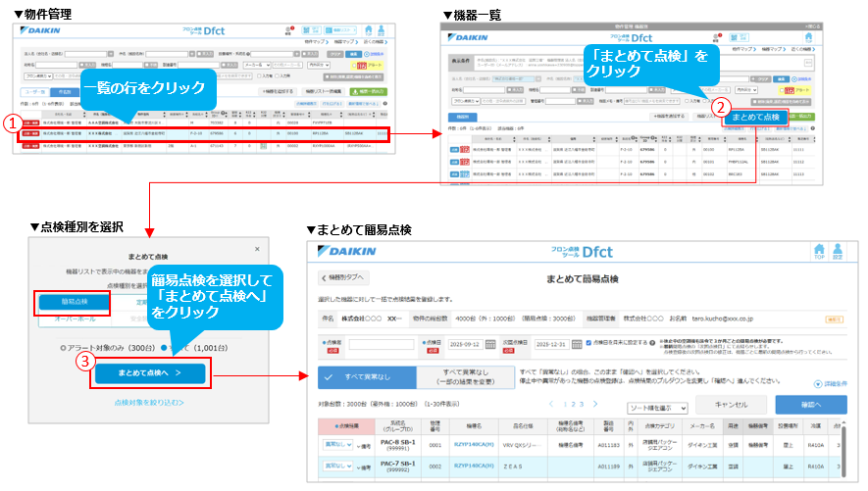Click the 点検対象を絞り込む link
This screenshot has width=868, height=491.
click(x=147, y=402)
